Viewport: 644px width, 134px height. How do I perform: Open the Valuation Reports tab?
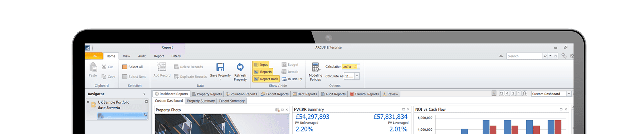click(241, 94)
